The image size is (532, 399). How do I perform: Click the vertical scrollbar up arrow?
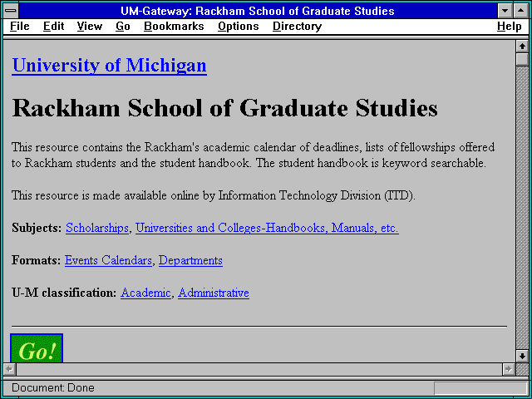click(x=522, y=47)
